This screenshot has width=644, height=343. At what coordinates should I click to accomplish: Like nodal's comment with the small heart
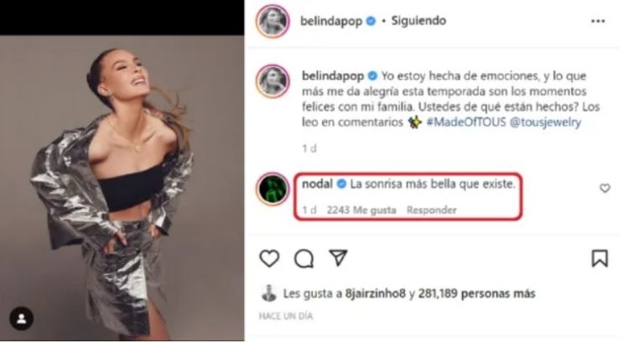tap(605, 188)
